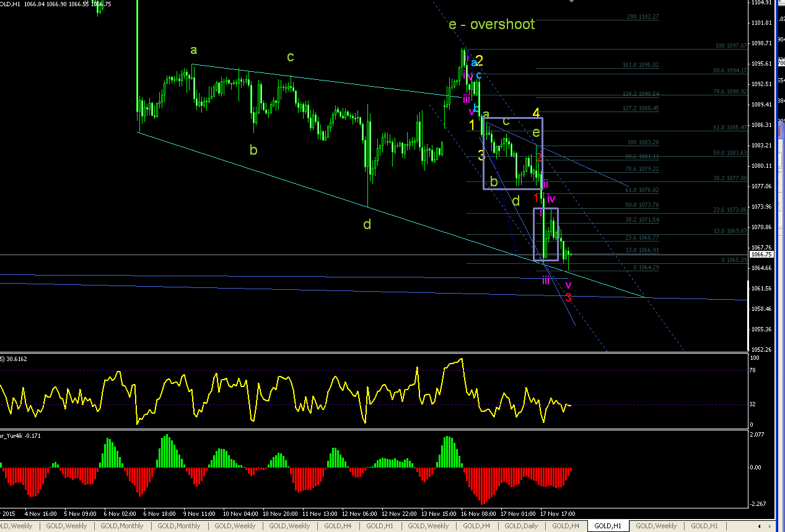Click Fibonacci level label '61.8 1085.47'
Viewport: 785px width, 532px height.
[x=730, y=128]
